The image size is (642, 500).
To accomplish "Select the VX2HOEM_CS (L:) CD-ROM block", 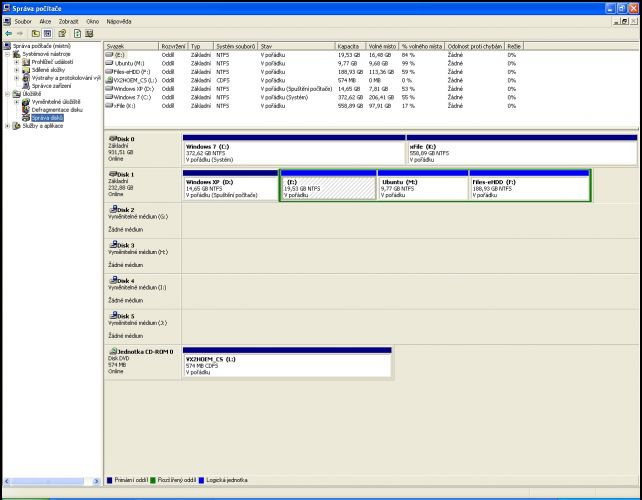I will pyautogui.click(x=287, y=362).
